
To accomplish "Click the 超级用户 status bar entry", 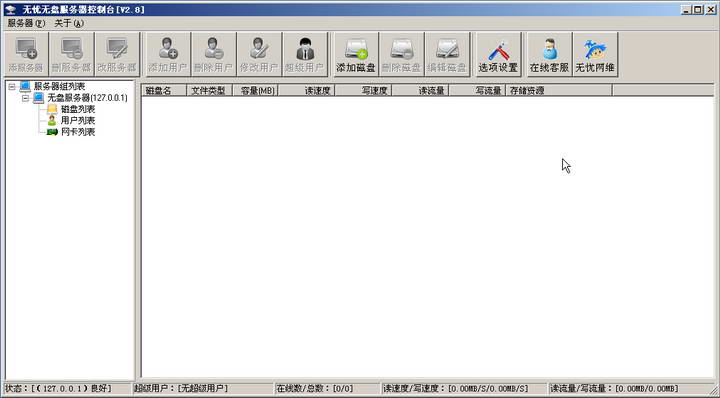I will tap(203, 389).
